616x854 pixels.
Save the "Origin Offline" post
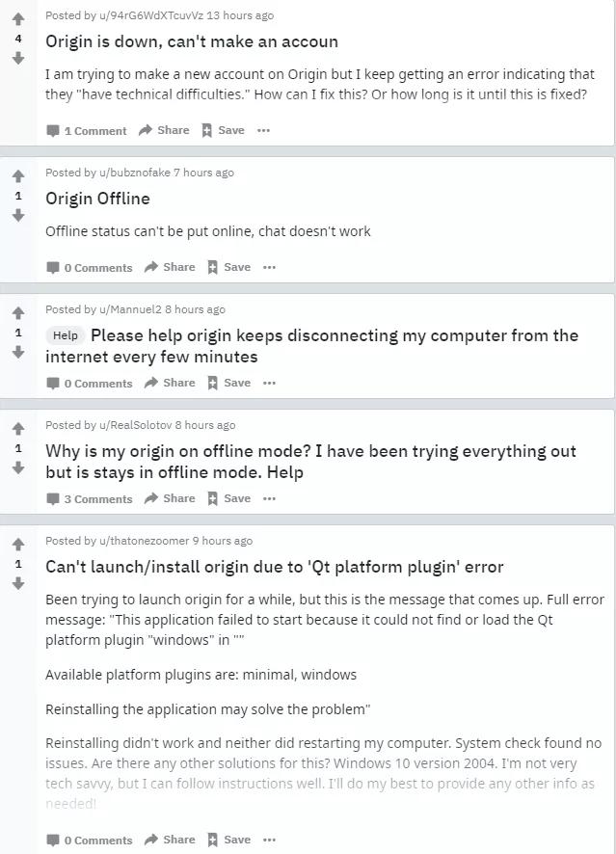228,267
